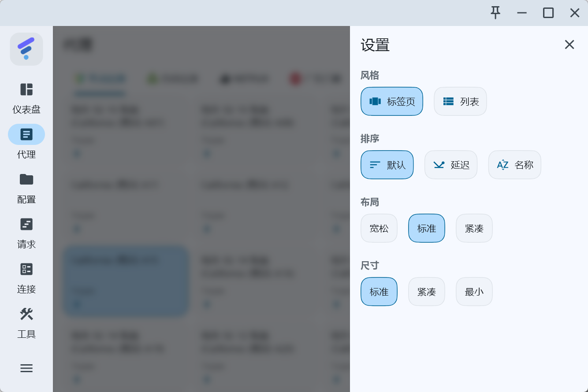Close the 设置 settings panel
The image size is (588, 392).
click(x=569, y=44)
